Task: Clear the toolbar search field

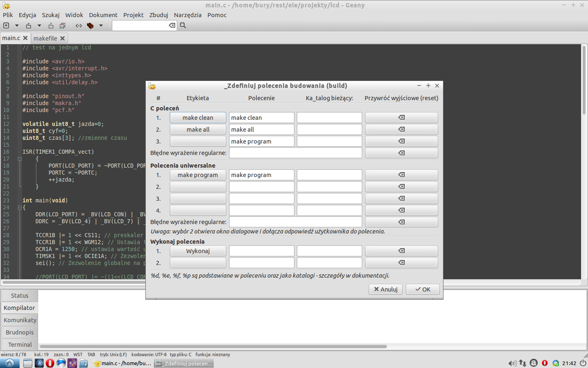Action: (x=172, y=25)
